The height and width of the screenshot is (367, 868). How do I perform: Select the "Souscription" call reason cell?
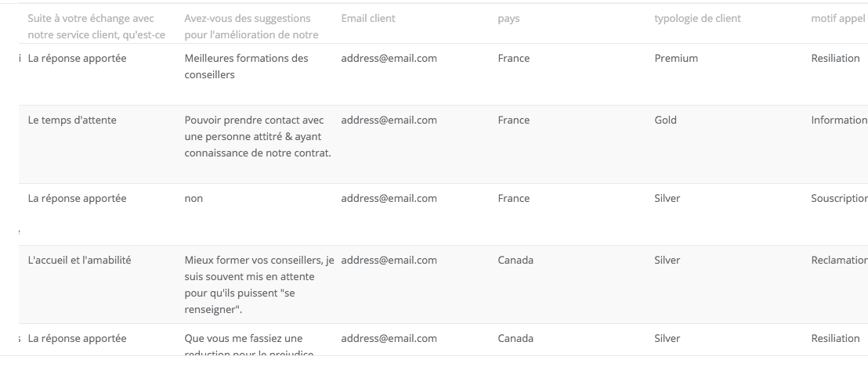[838, 199]
